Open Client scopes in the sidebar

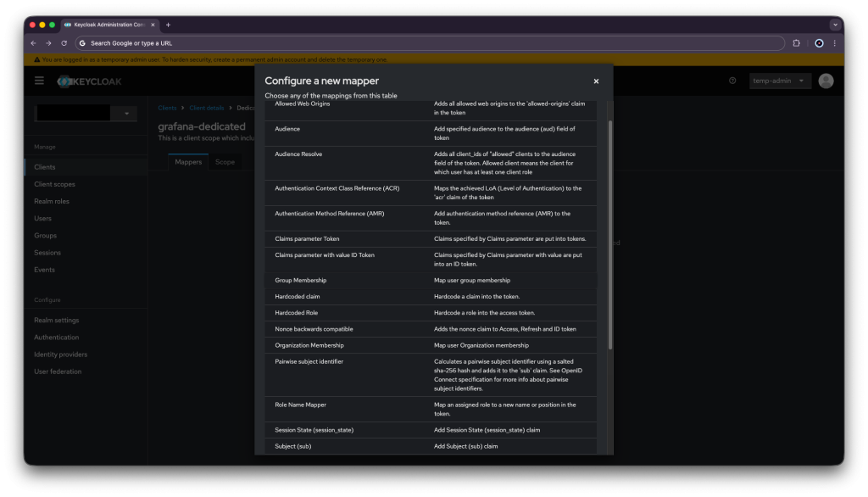(54, 184)
